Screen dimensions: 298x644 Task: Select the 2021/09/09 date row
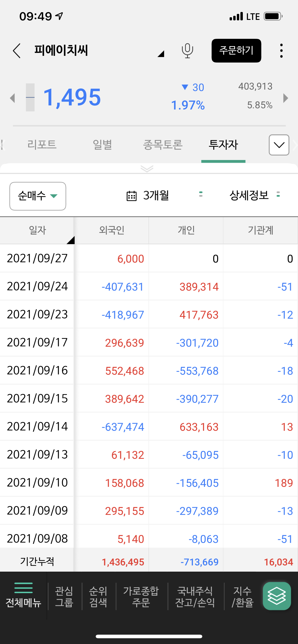click(37, 510)
